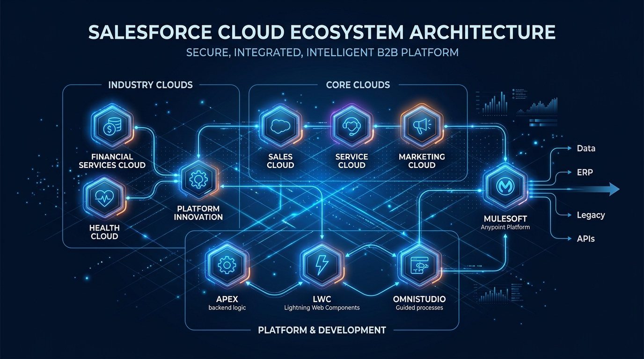Click the 'SALES CLOUD' label
This screenshot has width=644, height=359.
[280, 161]
